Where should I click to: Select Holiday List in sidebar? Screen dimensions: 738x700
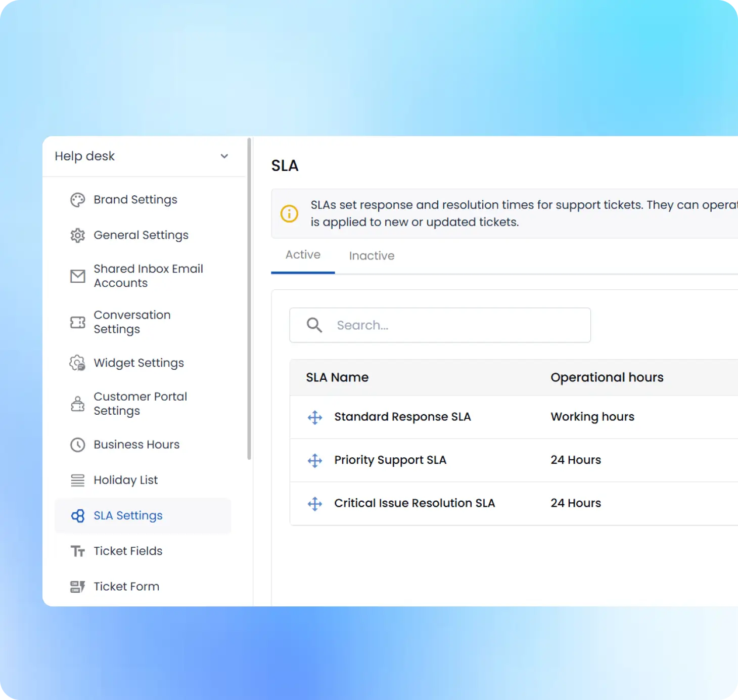[x=125, y=480]
